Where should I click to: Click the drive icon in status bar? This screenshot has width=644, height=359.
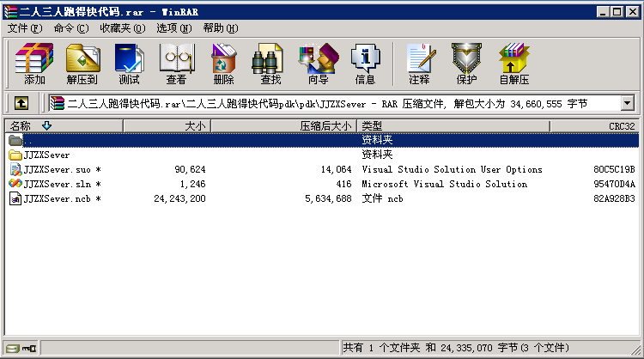tap(14, 349)
